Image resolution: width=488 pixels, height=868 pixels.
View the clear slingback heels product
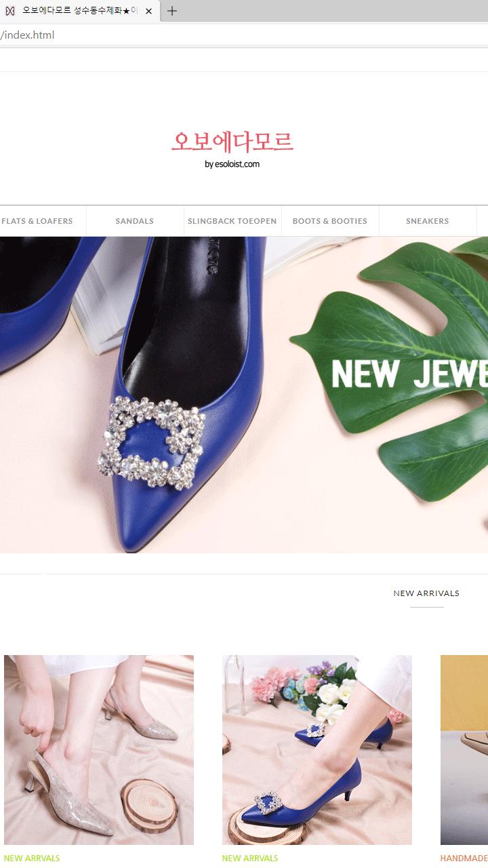(99, 750)
